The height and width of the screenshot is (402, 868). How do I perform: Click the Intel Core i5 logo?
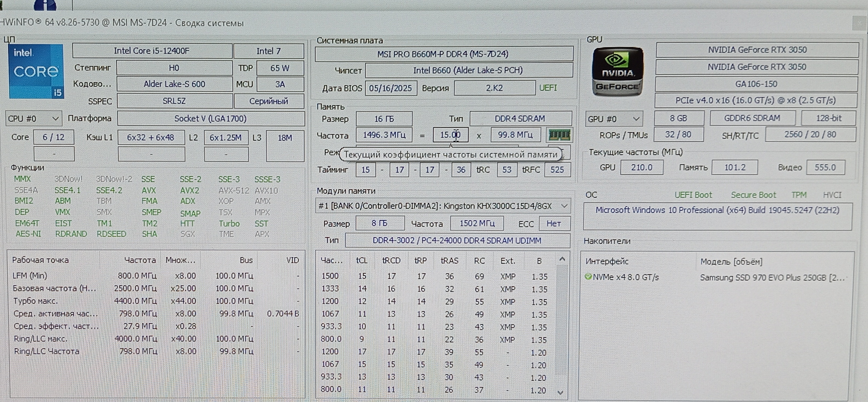pos(37,71)
